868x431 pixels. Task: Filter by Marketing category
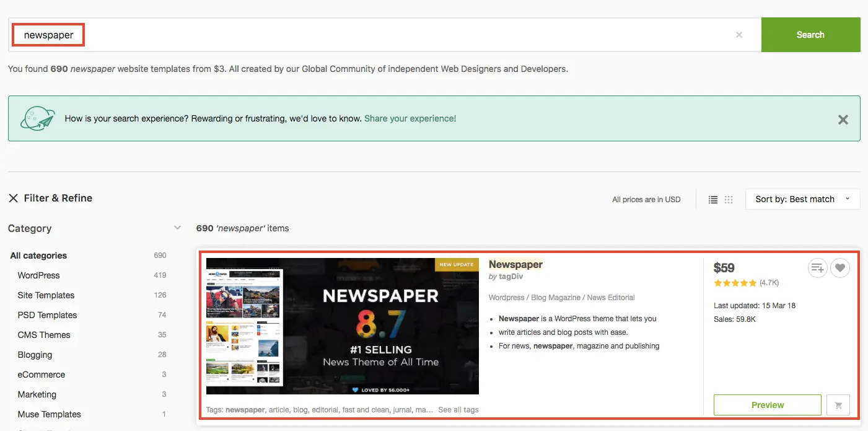37,394
